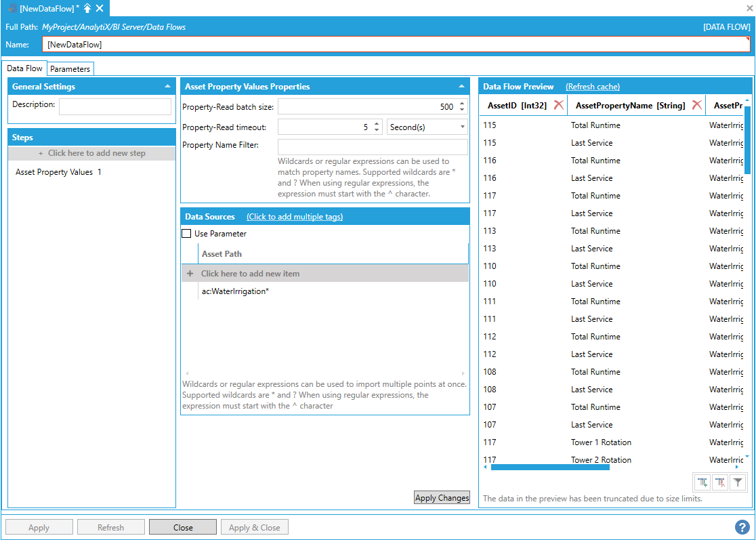
Task: Select the Data Flow tab
Action: tap(25, 68)
